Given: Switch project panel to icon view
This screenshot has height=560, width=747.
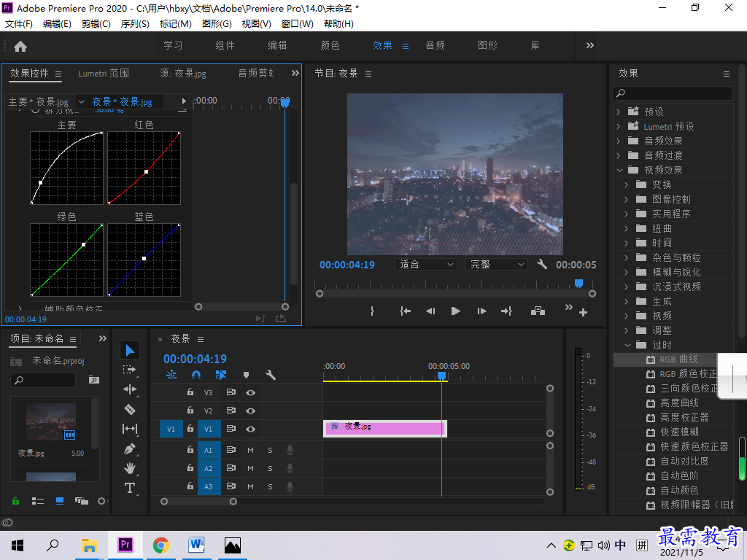Looking at the screenshot, I should pyautogui.click(x=60, y=501).
